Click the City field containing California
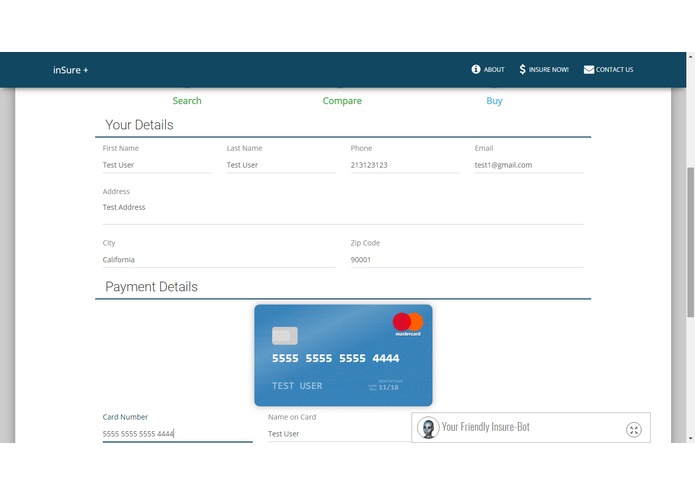Viewport: 695px width, 494px height. [x=219, y=260]
